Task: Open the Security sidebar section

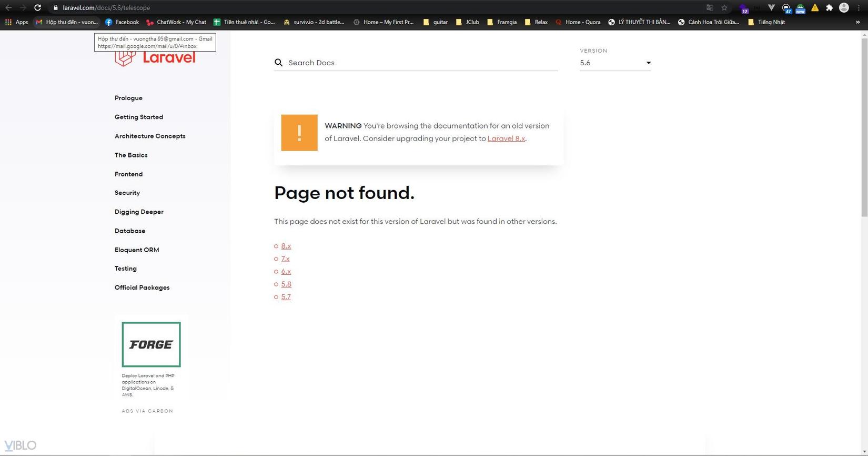Action: pos(127,193)
